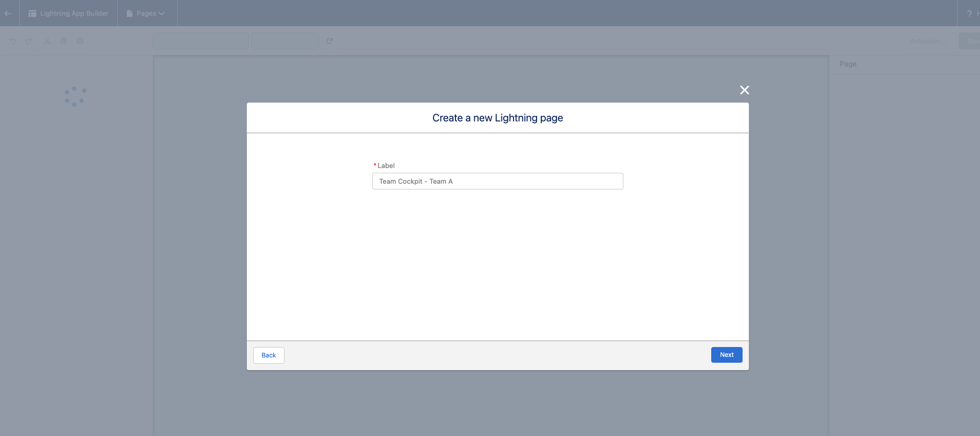The width and height of the screenshot is (980, 436).
Task: Go back using the dialog's Back button
Action: click(269, 355)
